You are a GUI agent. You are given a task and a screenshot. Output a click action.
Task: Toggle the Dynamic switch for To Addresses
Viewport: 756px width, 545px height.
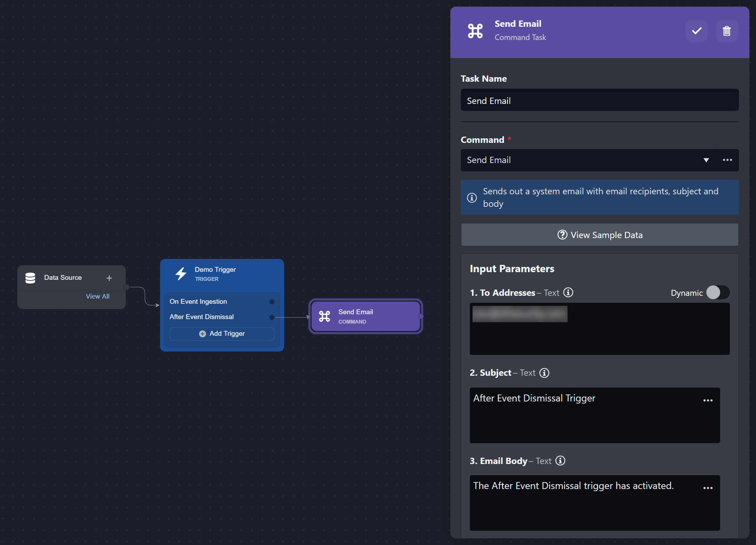tap(718, 293)
